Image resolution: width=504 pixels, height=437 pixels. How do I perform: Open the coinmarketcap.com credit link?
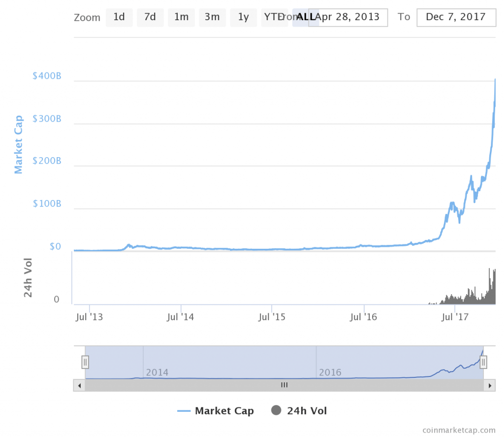click(459, 430)
